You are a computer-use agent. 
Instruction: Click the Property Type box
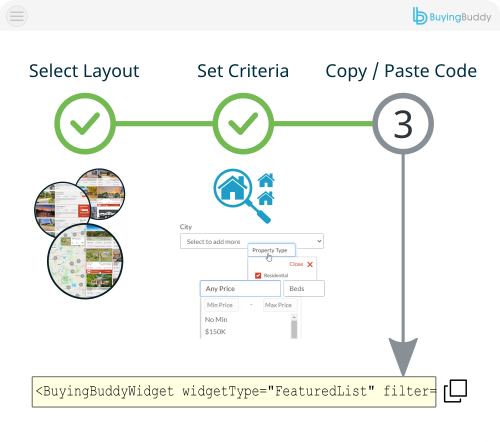coord(271,250)
